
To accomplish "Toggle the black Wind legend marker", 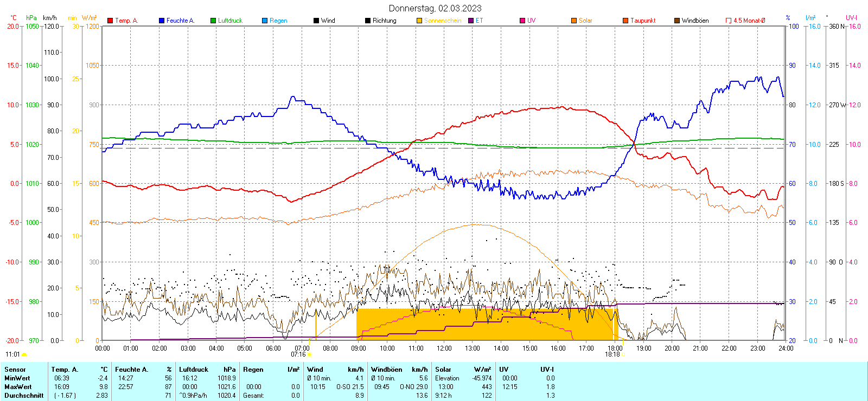I will 316,21.
